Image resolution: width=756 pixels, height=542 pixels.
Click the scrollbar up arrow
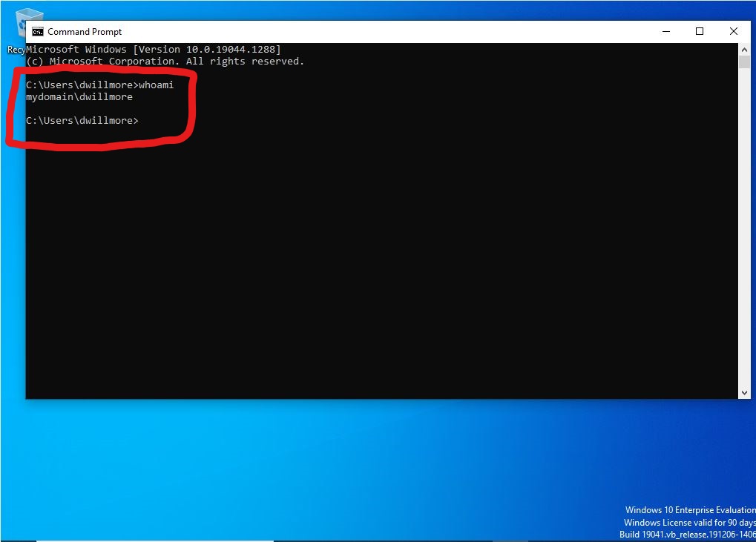point(744,49)
